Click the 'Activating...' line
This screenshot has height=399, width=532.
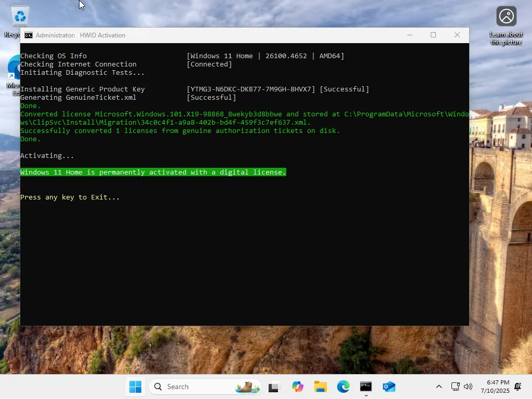tap(47, 156)
